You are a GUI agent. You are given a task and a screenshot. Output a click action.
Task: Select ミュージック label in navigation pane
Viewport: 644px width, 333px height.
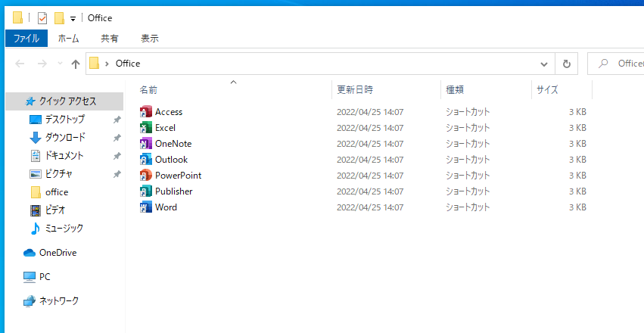coord(64,229)
